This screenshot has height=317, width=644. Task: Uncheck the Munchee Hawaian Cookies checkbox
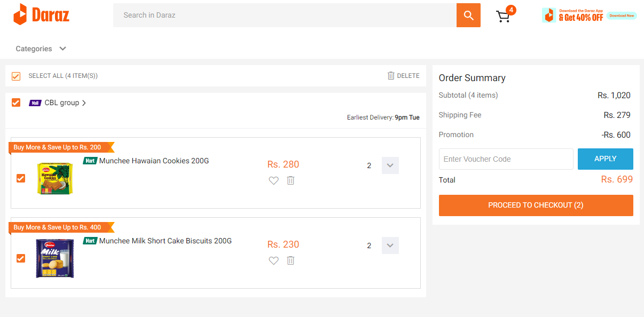21,178
